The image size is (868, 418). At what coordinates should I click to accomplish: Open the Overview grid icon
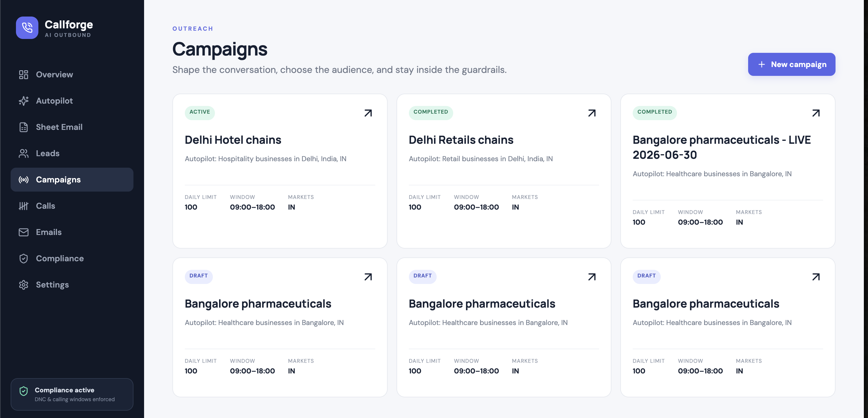[x=24, y=74]
